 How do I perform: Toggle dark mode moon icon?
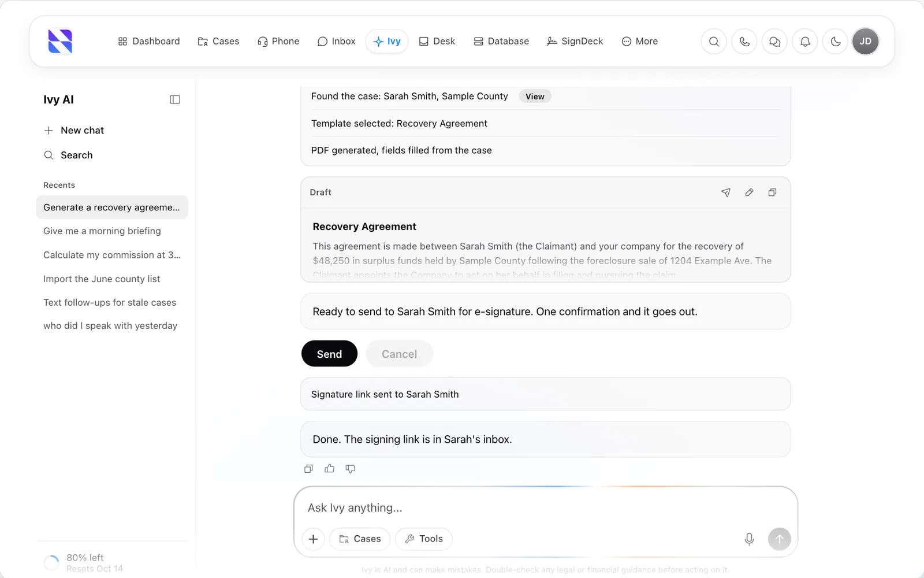[835, 42]
